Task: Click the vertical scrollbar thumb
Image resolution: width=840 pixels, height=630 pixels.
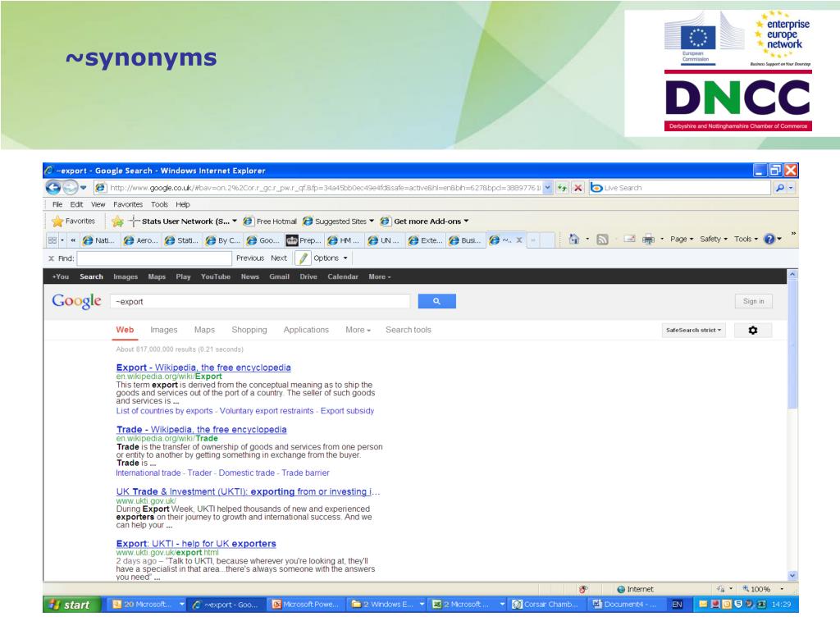Action: click(x=792, y=344)
